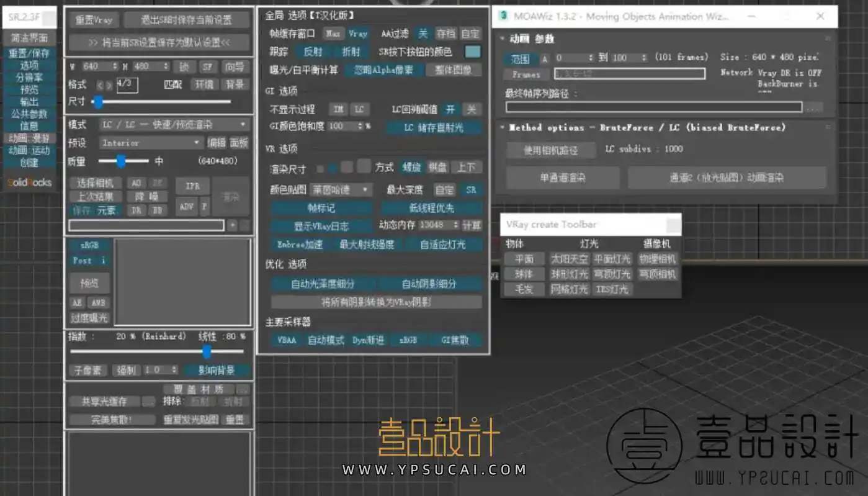Click the 4/3 format ratio field
Viewport: 868px width, 496px height.
pos(127,84)
